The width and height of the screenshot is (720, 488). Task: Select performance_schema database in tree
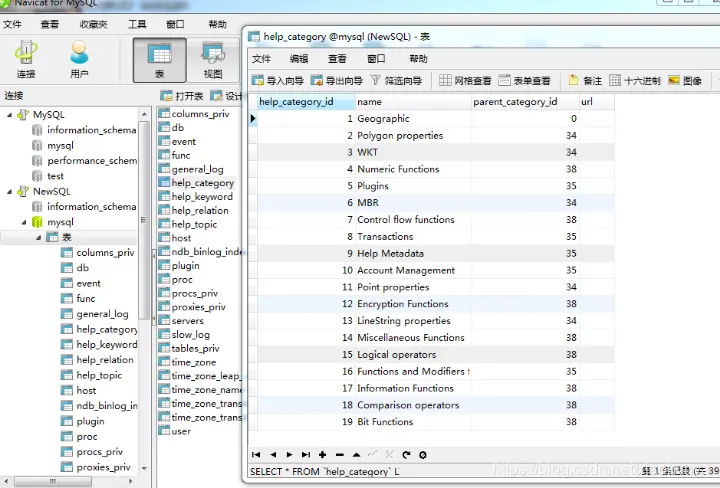click(84, 161)
